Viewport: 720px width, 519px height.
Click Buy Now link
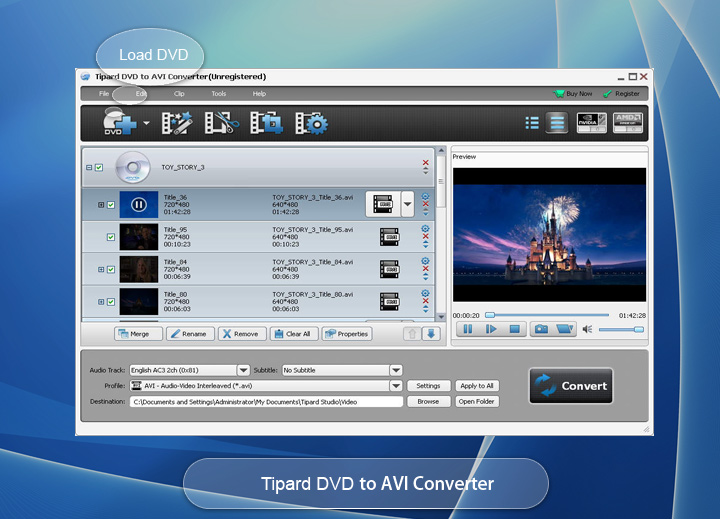pyautogui.click(x=573, y=94)
